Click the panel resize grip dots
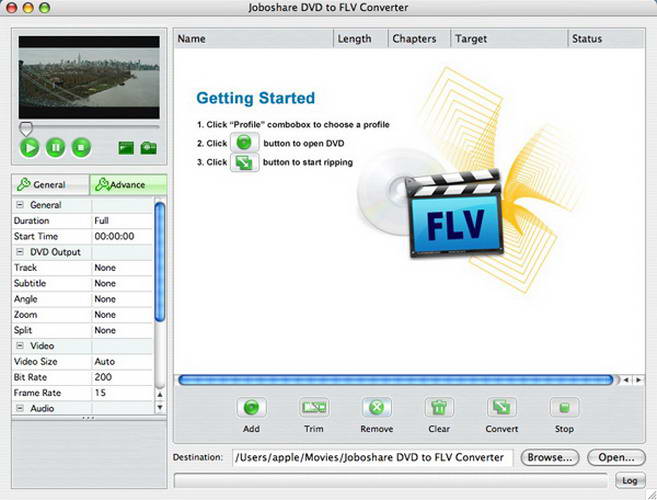 coord(88,418)
